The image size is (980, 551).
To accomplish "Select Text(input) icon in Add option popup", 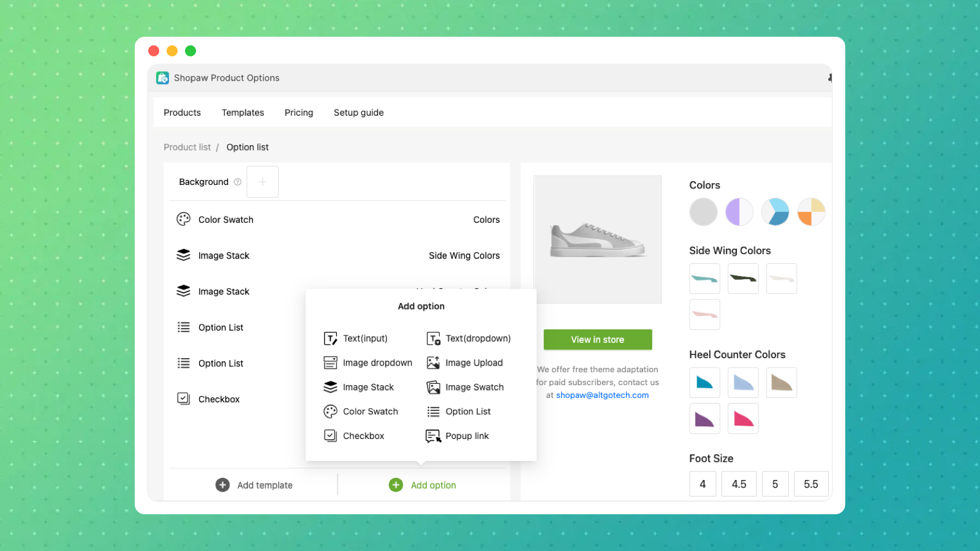I will (330, 339).
